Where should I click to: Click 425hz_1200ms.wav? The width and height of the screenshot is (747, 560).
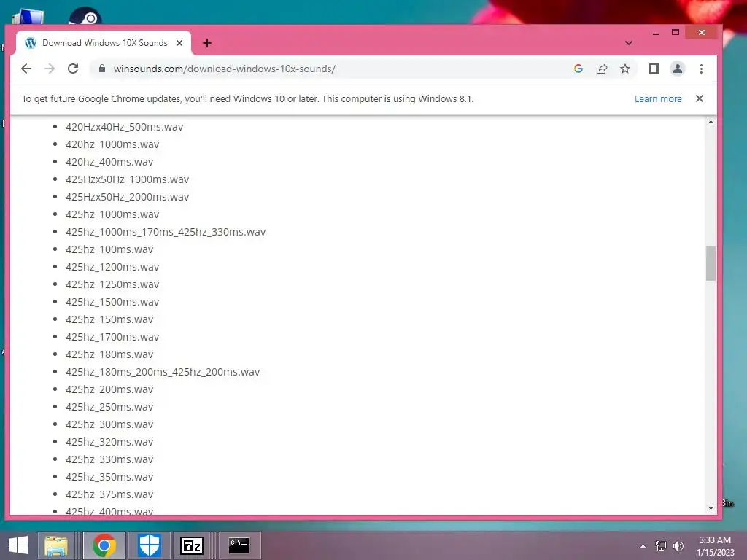point(112,267)
